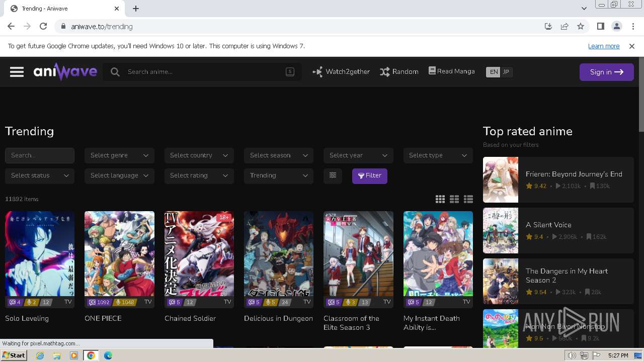
Task: Apply filters with the Filter button
Action: click(370, 175)
